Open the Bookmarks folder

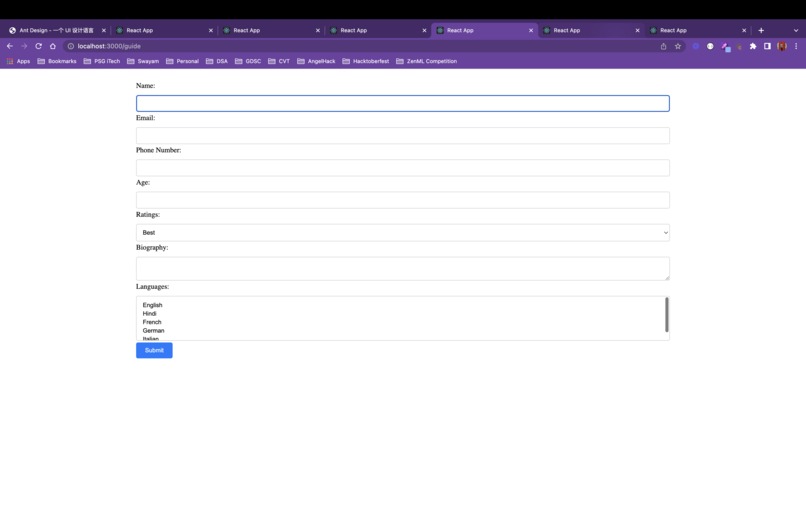tap(57, 61)
